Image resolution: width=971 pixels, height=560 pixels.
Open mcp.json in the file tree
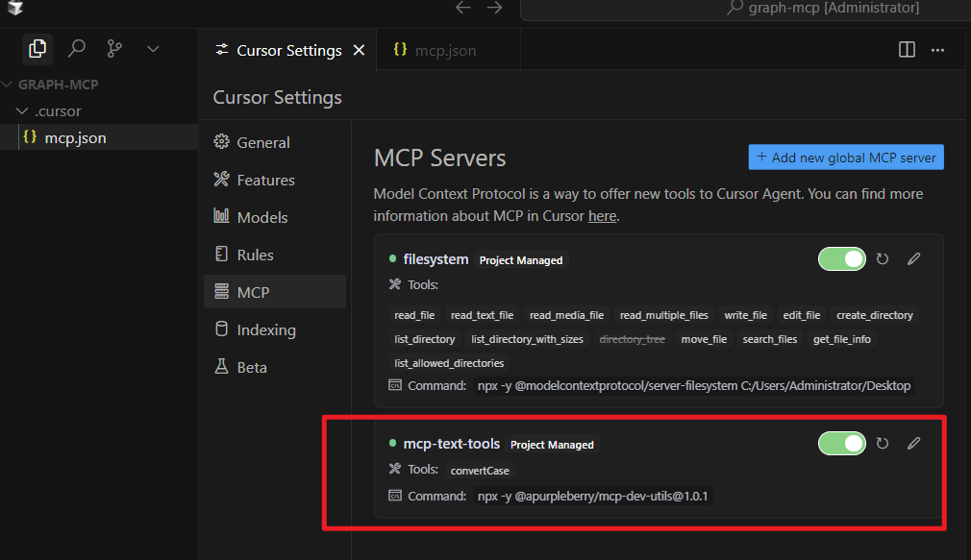[x=99, y=137]
